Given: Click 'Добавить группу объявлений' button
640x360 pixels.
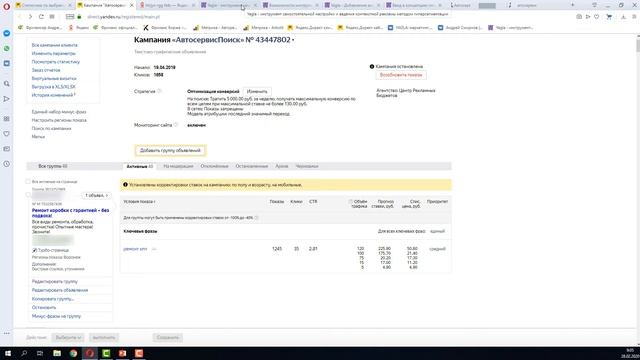Looking at the screenshot, I should (x=170, y=151).
